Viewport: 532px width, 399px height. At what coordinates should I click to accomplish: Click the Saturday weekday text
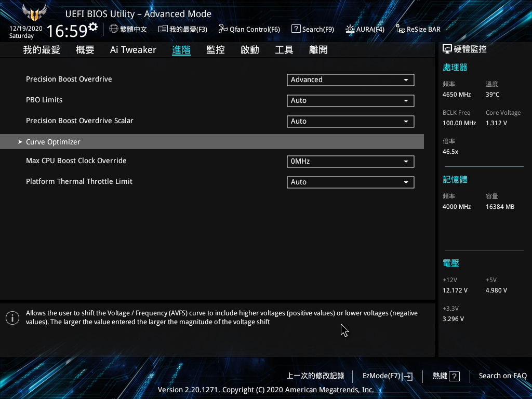click(x=21, y=36)
